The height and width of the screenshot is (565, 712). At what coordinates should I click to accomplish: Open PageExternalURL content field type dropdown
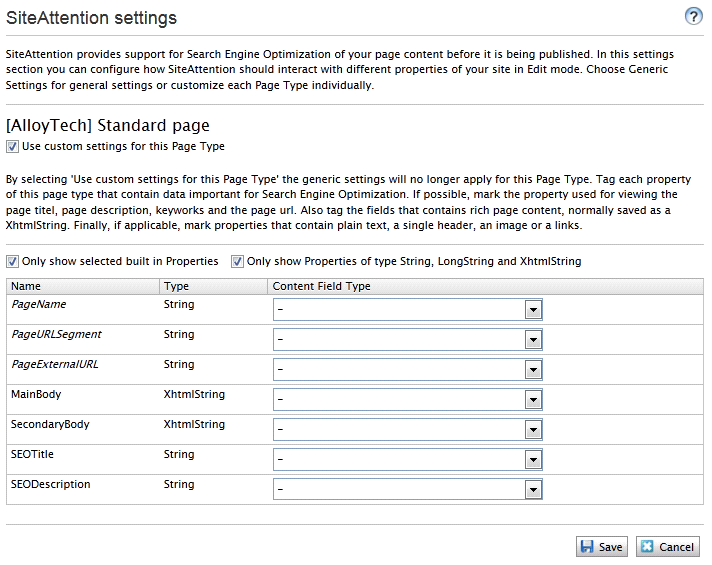[x=533, y=370]
